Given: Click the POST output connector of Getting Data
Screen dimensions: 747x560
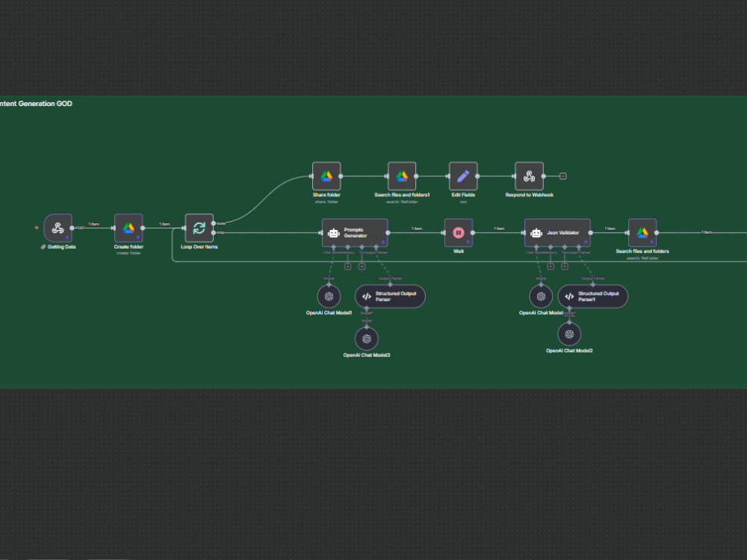Looking at the screenshot, I should [72, 228].
